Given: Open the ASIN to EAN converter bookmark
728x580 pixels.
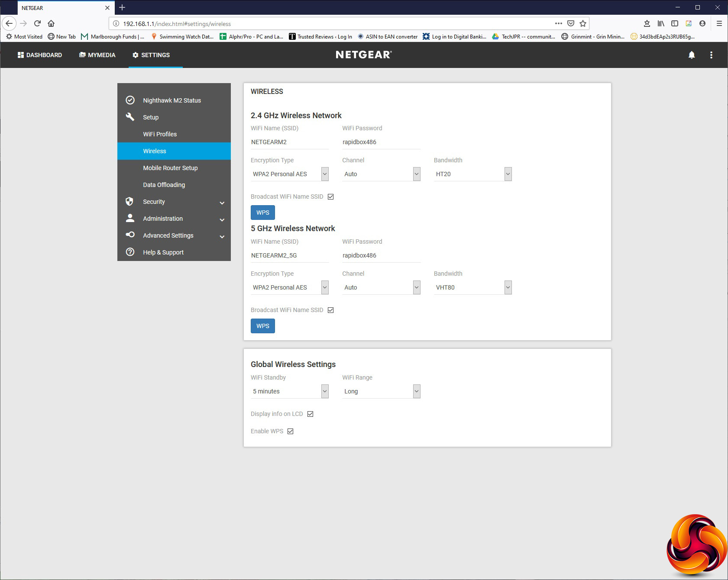Looking at the screenshot, I should point(388,37).
